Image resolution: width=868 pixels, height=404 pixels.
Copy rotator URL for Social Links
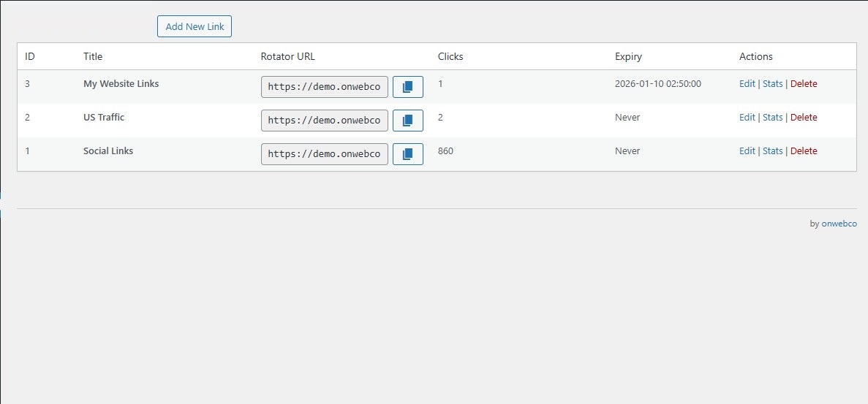(408, 154)
